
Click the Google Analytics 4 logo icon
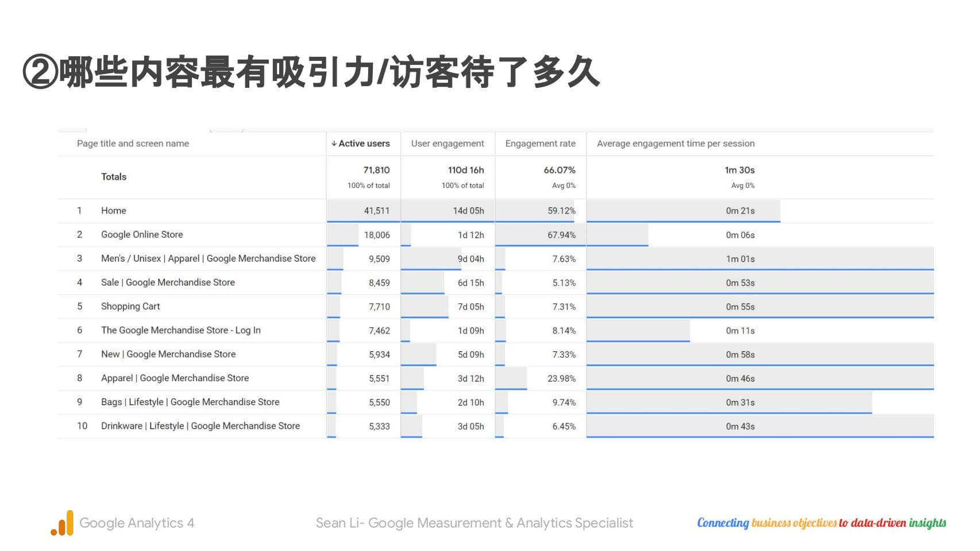pyautogui.click(x=62, y=523)
